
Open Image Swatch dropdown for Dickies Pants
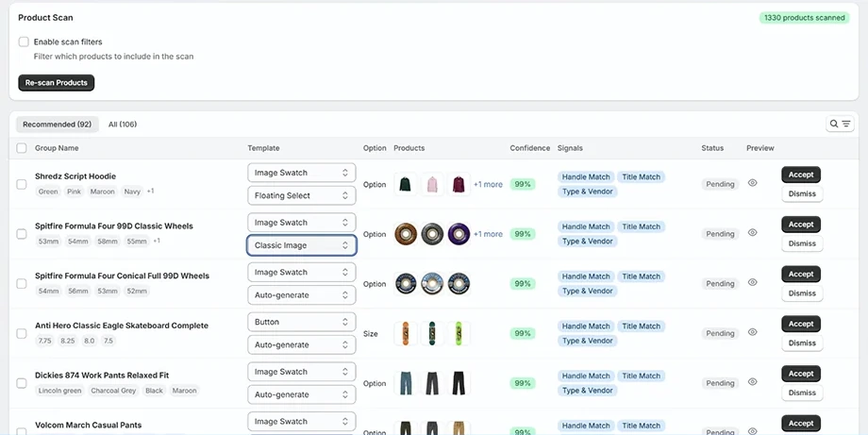(301, 372)
